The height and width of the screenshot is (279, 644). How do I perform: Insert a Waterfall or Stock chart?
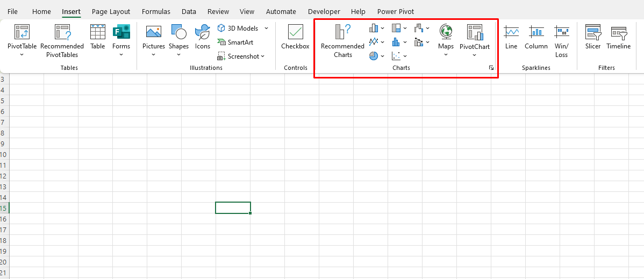(x=419, y=28)
